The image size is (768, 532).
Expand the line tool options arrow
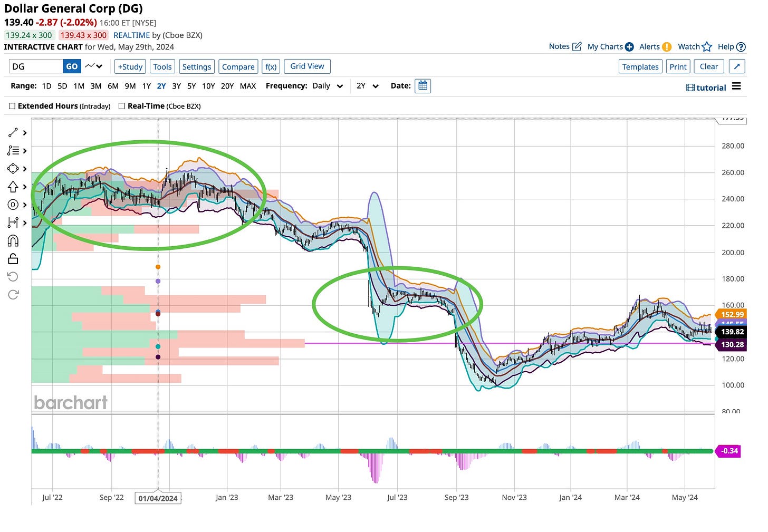(25, 133)
